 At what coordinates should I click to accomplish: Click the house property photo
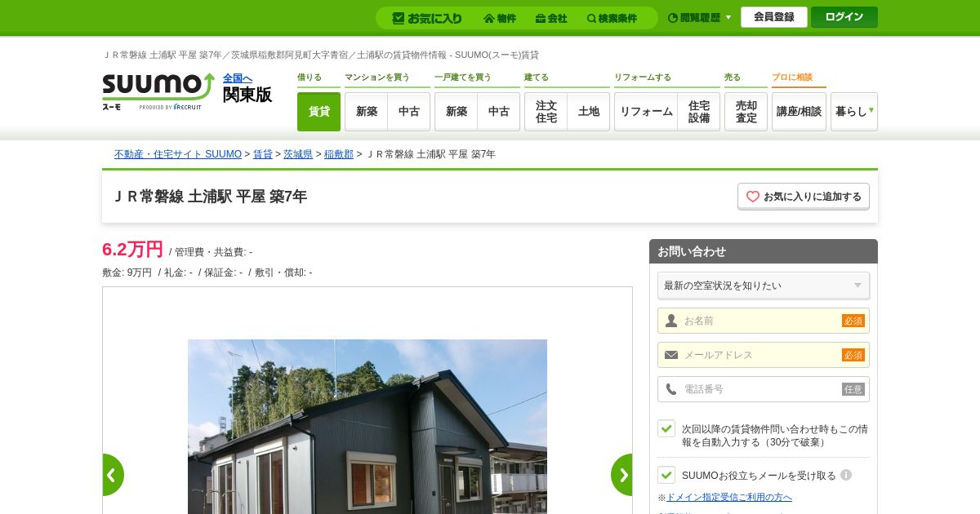tap(367, 427)
